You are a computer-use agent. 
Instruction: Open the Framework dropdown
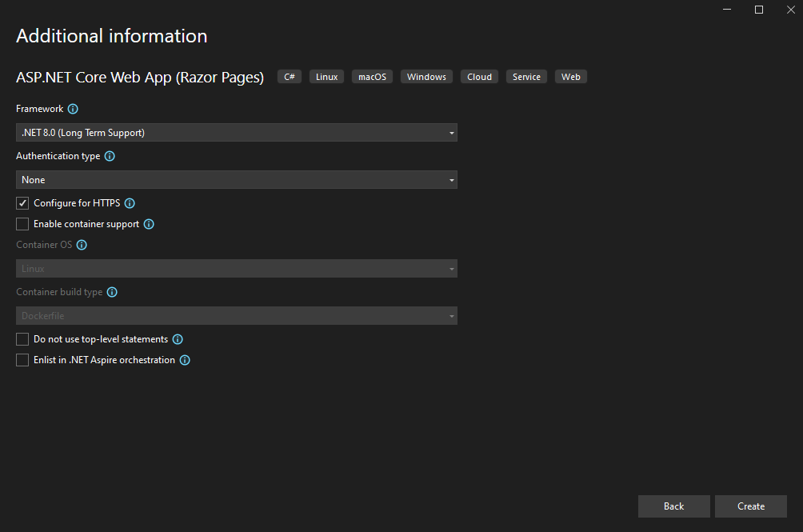click(x=237, y=133)
